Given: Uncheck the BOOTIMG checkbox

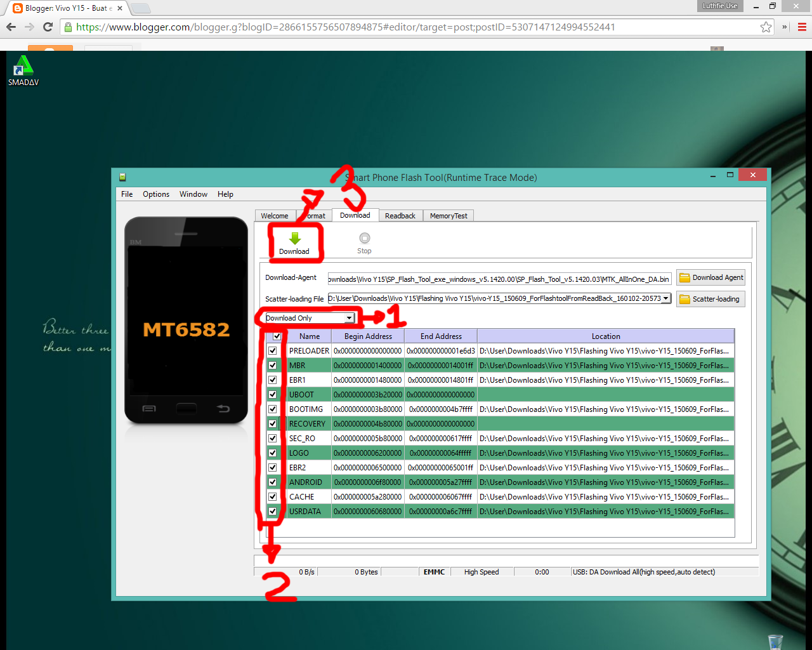Looking at the screenshot, I should (x=273, y=409).
